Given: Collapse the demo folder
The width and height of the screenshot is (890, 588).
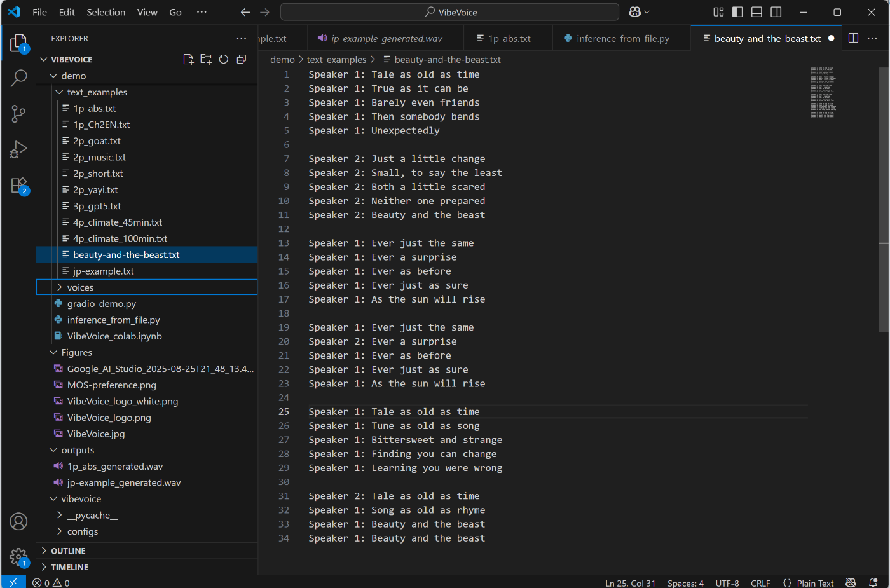Looking at the screenshot, I should click(x=53, y=76).
